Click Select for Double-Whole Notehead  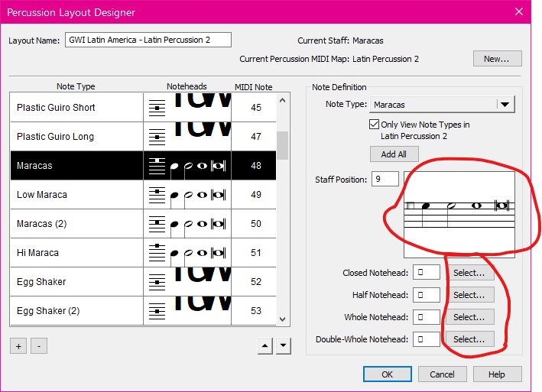tap(469, 339)
